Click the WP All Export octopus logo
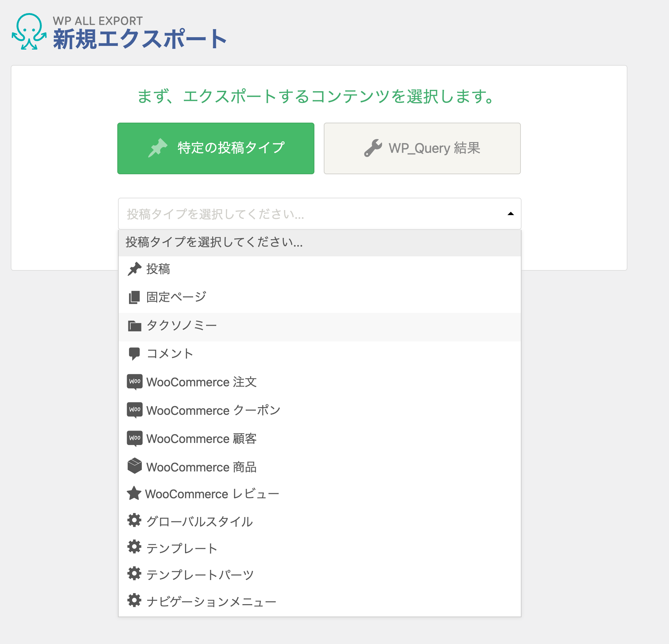 pos(29,31)
